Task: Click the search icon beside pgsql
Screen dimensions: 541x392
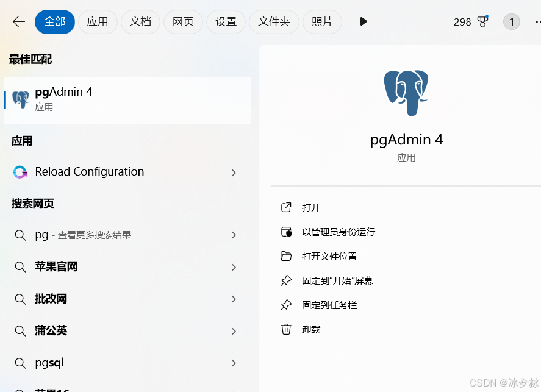Action: 20,363
